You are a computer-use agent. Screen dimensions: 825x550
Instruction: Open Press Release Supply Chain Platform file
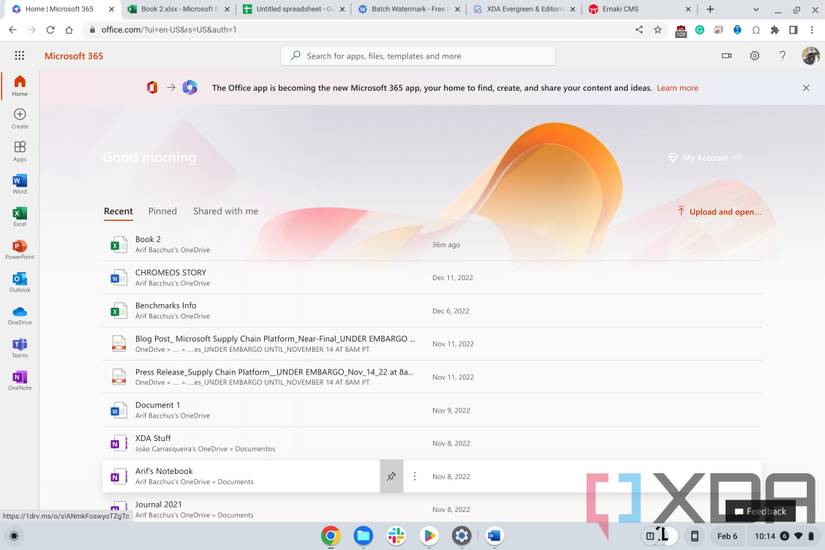432,377
